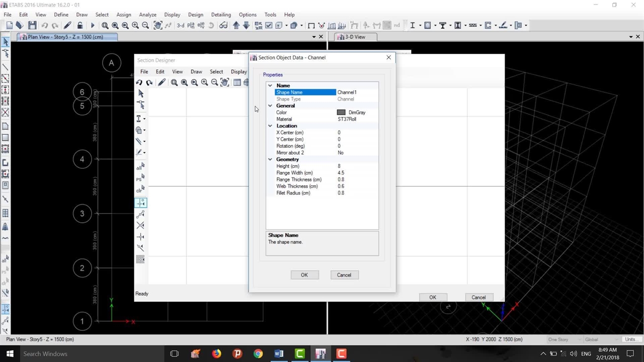This screenshot has height=362, width=644.
Task: Select the 3-d view toolbar button
Action: click(x=180, y=25)
